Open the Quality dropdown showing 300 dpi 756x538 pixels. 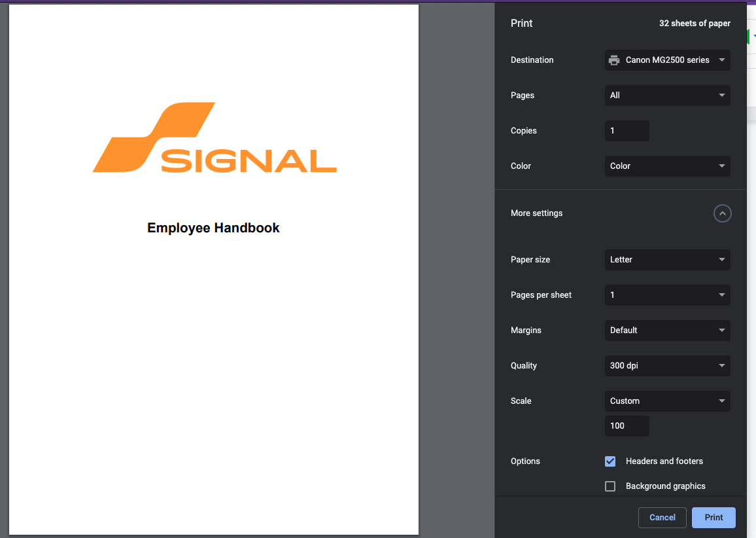coord(667,366)
